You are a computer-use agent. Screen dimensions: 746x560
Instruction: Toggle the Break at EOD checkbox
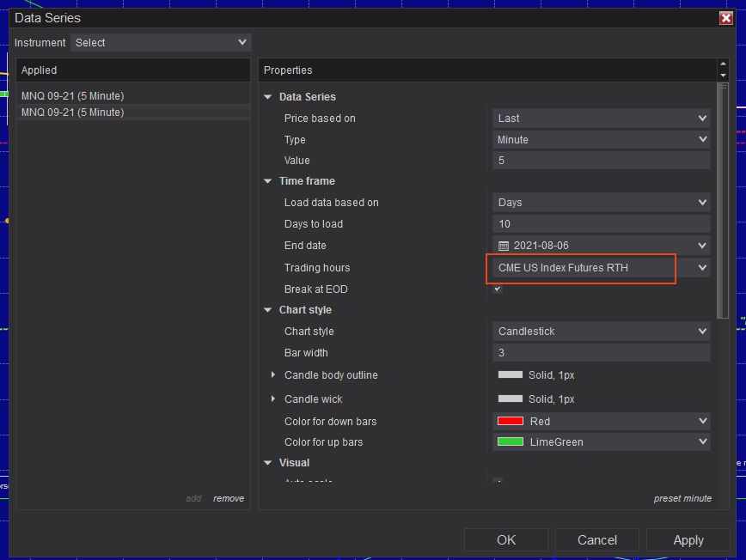(x=498, y=289)
